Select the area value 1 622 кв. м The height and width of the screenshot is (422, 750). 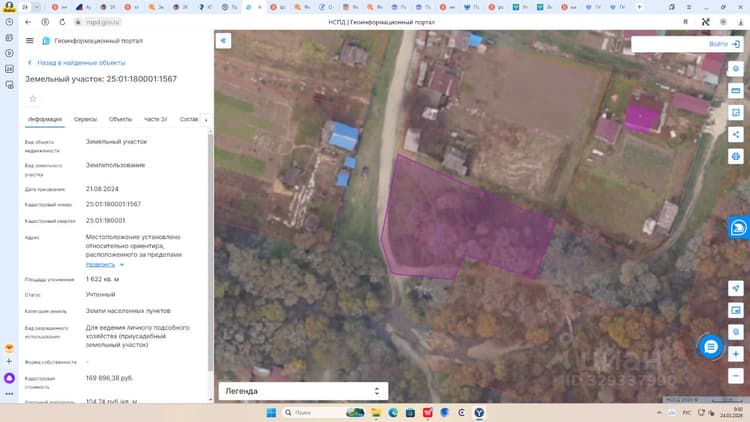pos(102,279)
